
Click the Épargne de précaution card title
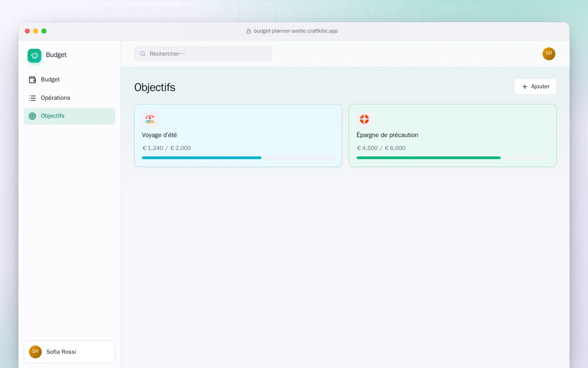[387, 135]
